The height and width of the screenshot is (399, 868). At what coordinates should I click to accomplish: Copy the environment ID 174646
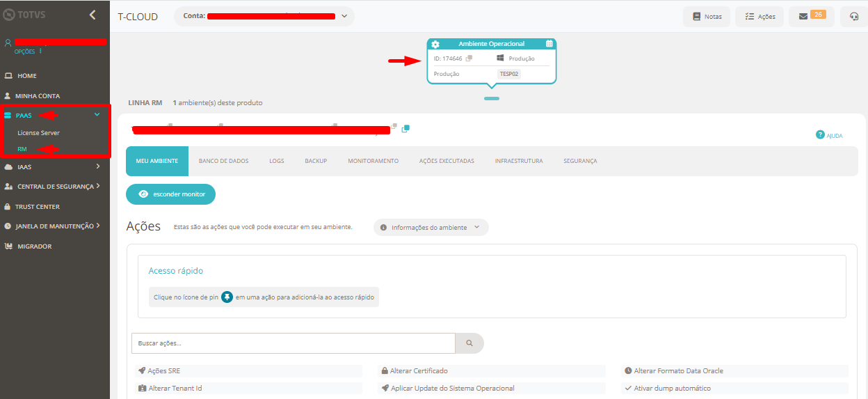(469, 58)
